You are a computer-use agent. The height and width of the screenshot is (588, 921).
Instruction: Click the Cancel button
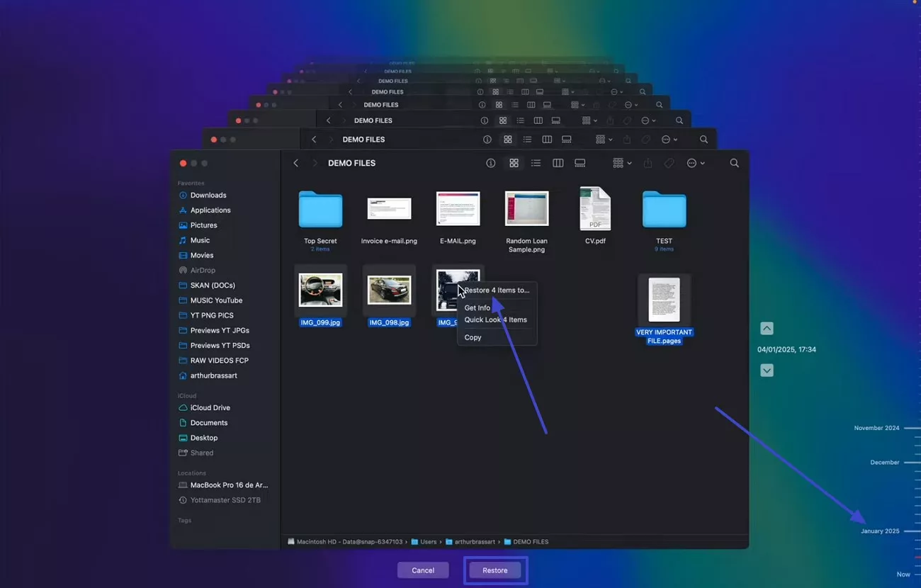423,570
